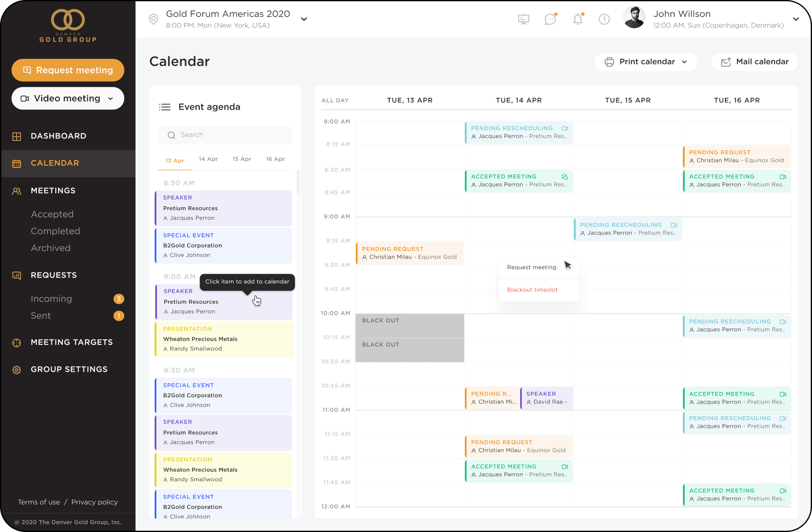Add 9:00 AM Presentation Wheaton Precious Metals item

[224, 339]
